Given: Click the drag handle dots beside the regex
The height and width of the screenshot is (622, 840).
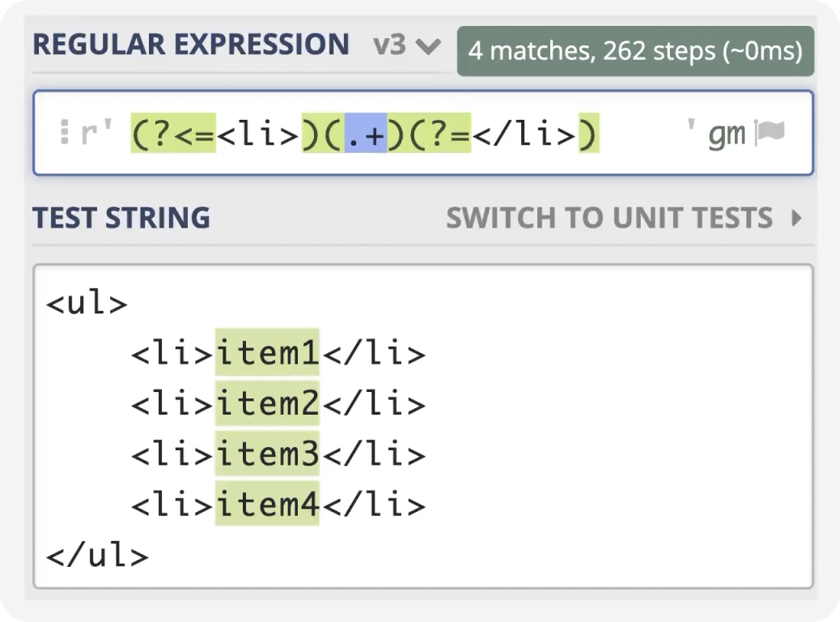Looking at the screenshot, I should (65, 133).
